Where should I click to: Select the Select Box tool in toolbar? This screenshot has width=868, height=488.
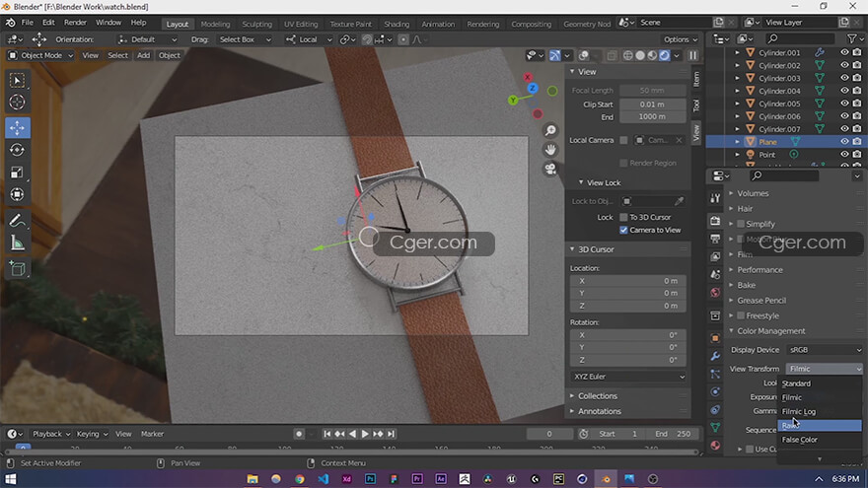click(17, 81)
